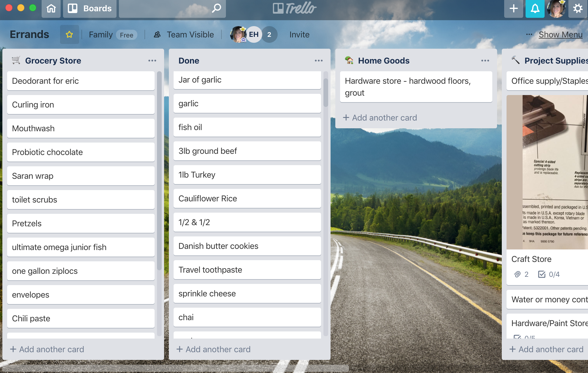
Task: Click the Project Supplies list title
Action: pos(556,61)
